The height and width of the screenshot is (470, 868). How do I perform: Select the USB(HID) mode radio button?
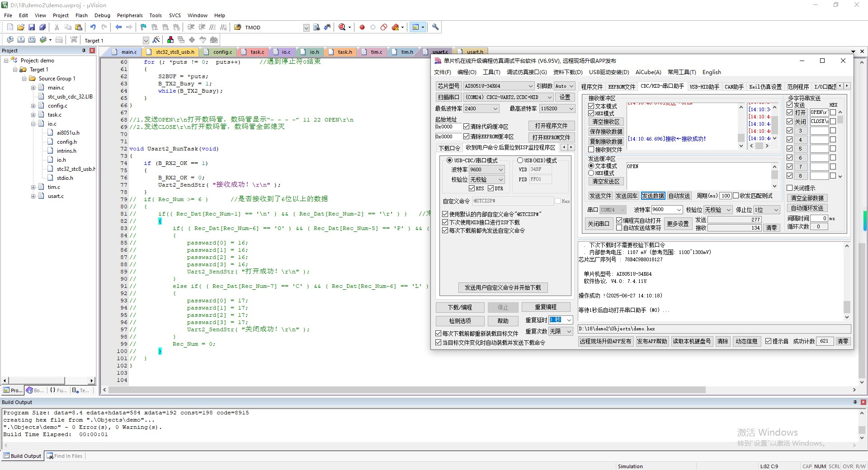tap(520, 160)
